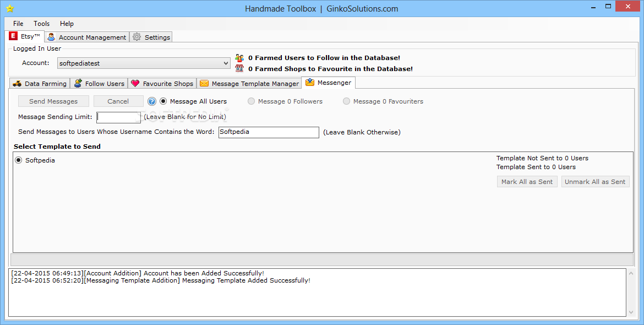Open the Tools menu

tap(41, 24)
